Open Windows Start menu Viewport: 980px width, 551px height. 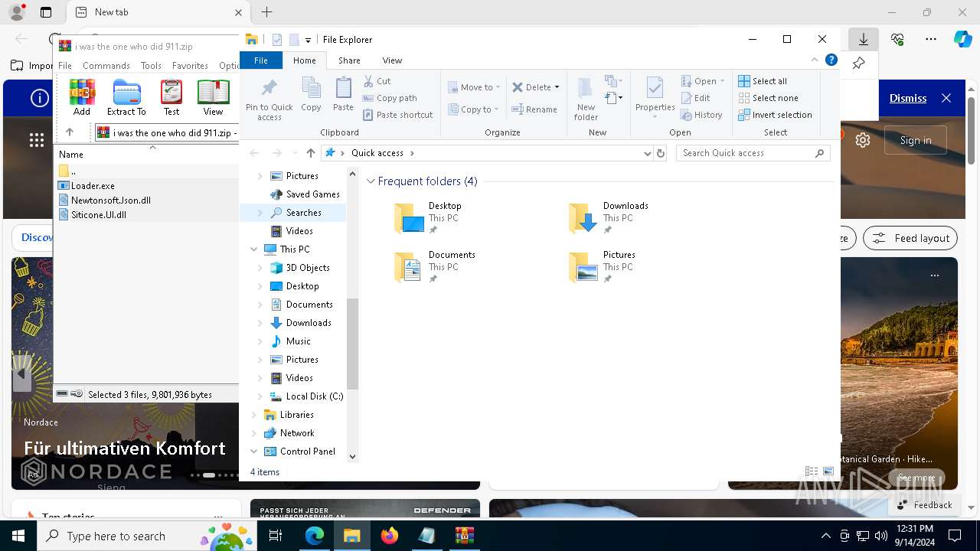pos(18,536)
